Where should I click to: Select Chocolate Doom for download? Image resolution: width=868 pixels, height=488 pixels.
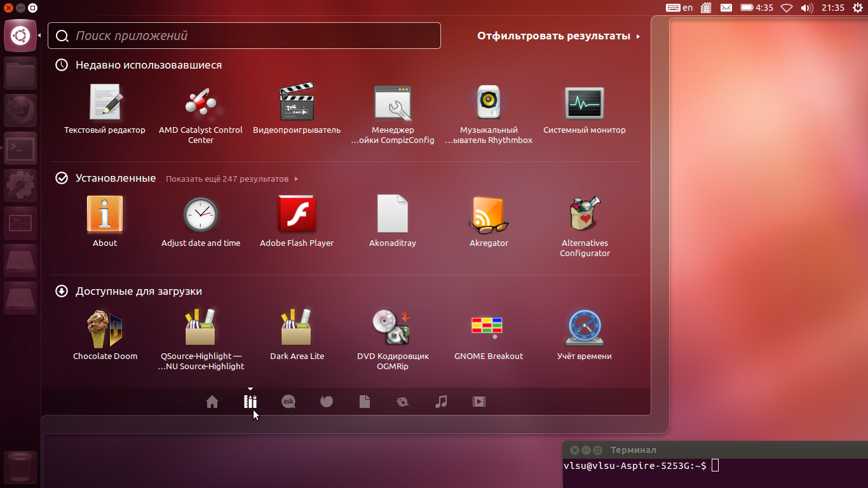tap(105, 335)
